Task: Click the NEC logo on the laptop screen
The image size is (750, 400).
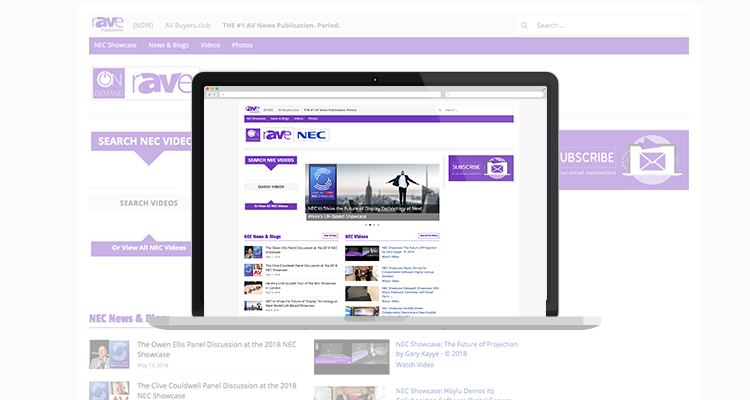Action: [x=311, y=135]
